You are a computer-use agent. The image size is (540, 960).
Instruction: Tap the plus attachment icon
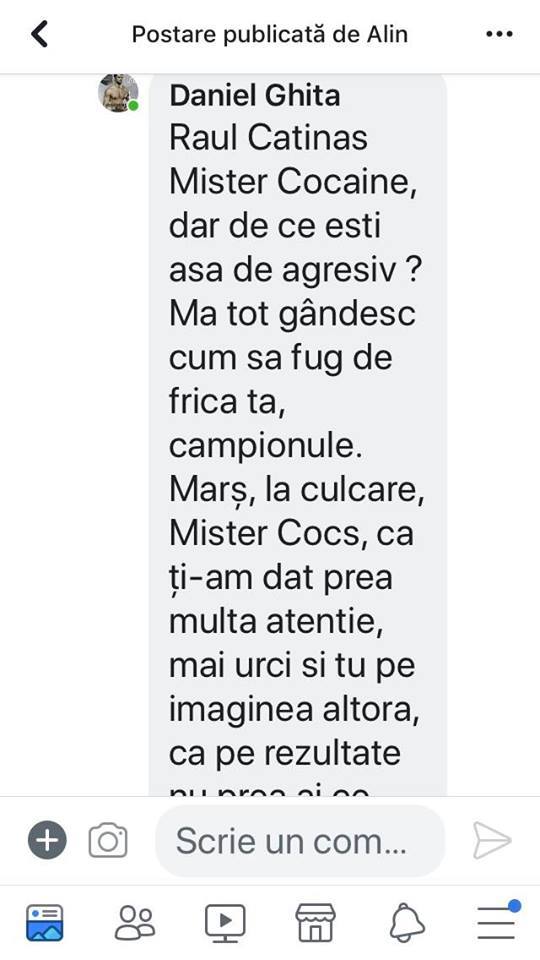click(x=47, y=840)
